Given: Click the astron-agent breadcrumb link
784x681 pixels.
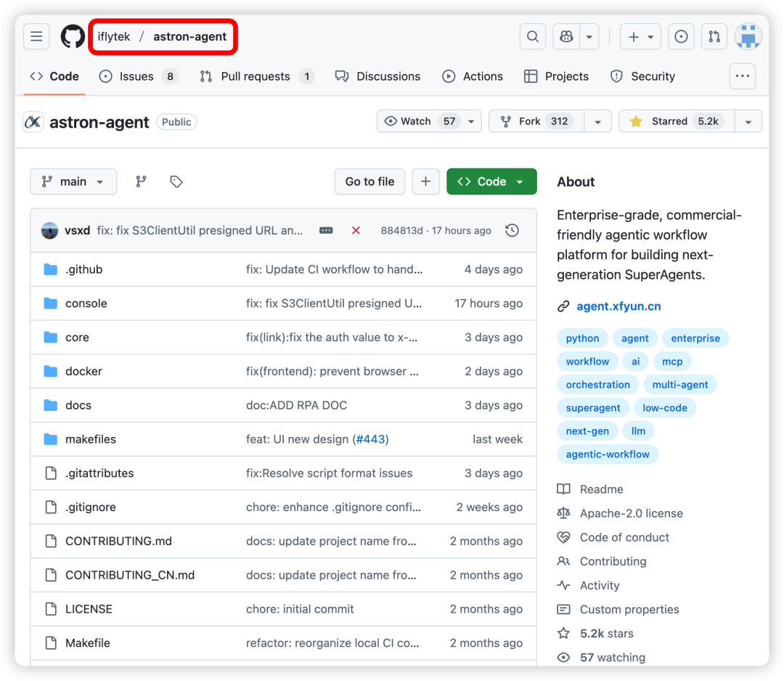Looking at the screenshot, I should 189,36.
